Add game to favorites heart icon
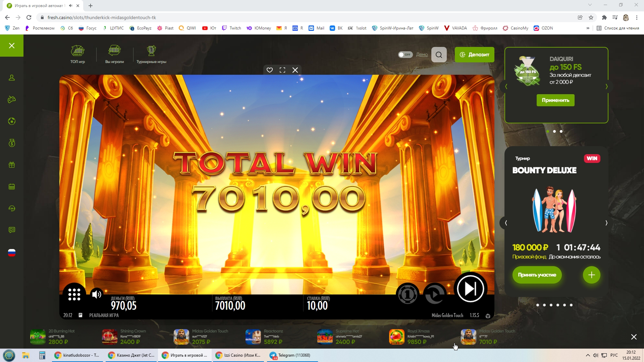The image size is (644, 362). click(x=270, y=70)
